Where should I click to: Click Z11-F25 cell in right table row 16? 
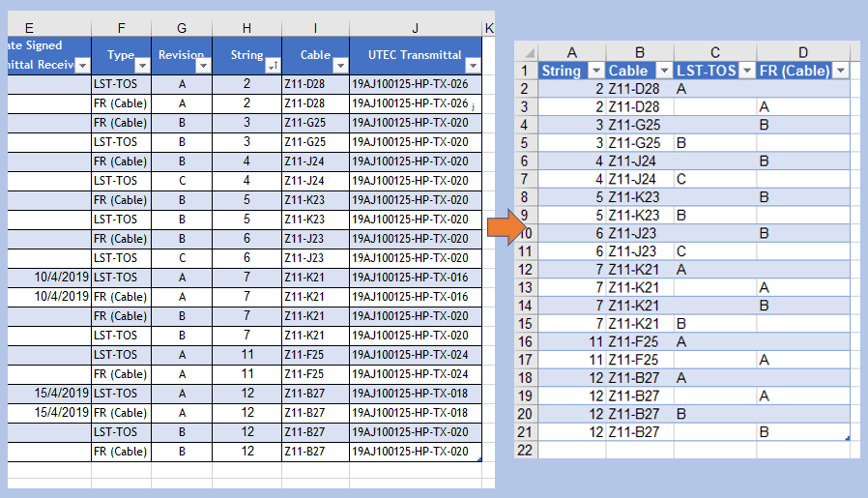(639, 341)
